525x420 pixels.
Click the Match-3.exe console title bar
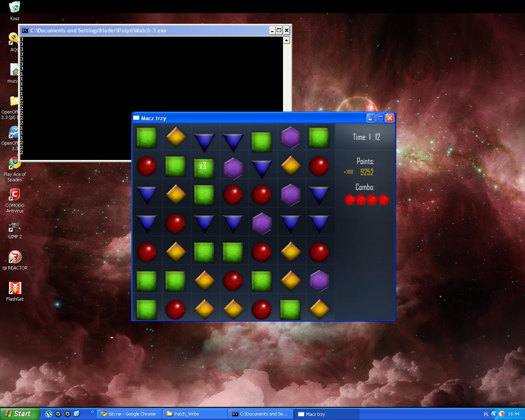144,30
